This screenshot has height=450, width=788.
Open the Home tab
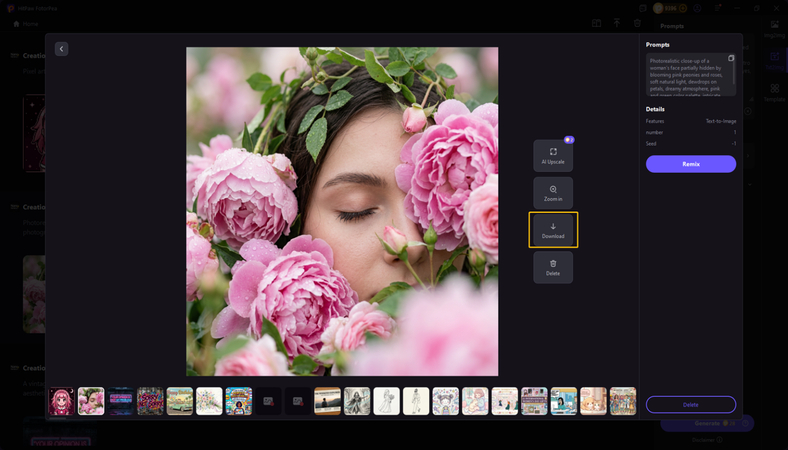(x=26, y=23)
